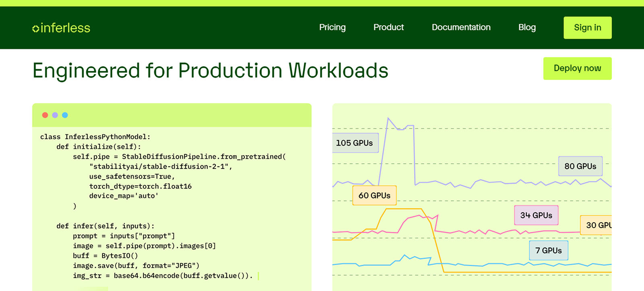Image resolution: width=644 pixels, height=291 pixels.
Task: Click the purple dot in code window
Action: click(x=55, y=115)
